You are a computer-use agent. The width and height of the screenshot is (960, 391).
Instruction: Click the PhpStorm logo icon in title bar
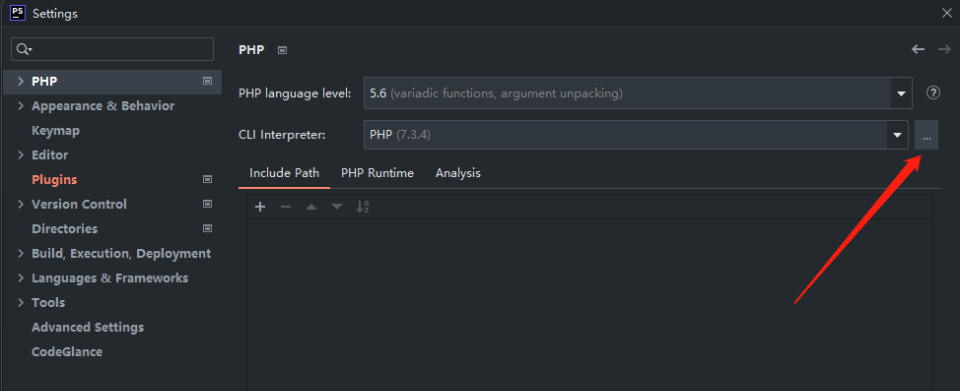coord(18,12)
